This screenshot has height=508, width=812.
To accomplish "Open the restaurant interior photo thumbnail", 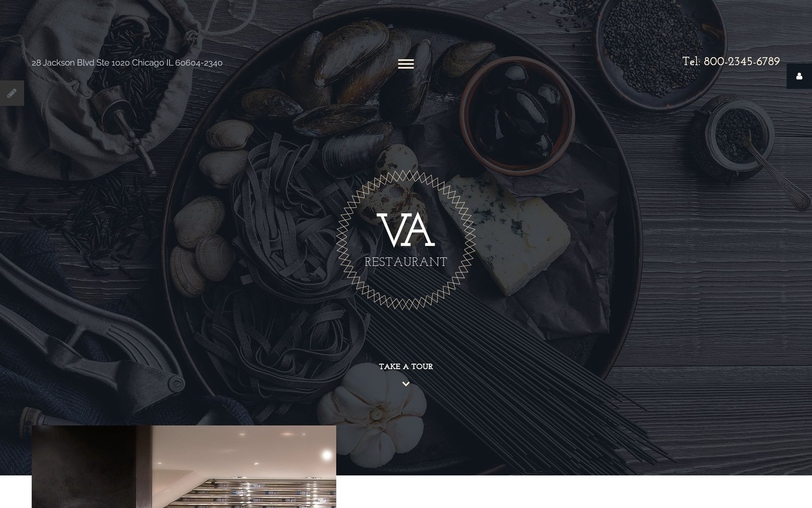I will pyautogui.click(x=184, y=466).
